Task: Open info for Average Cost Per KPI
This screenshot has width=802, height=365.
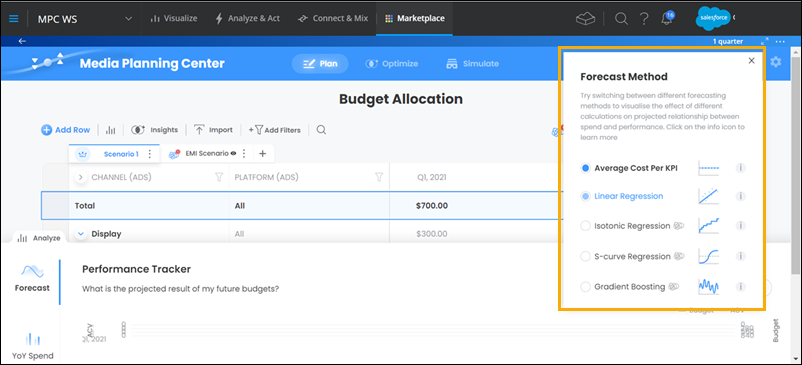Action: [741, 168]
